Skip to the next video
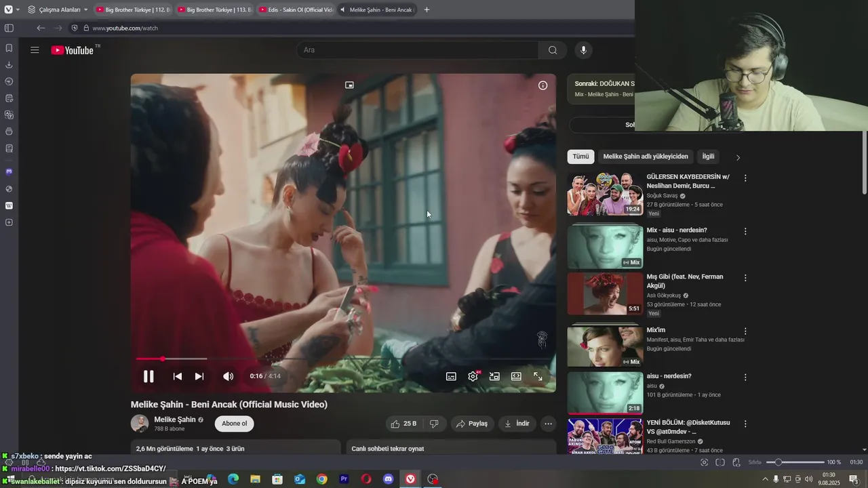The height and width of the screenshot is (488, 868). coord(199,376)
